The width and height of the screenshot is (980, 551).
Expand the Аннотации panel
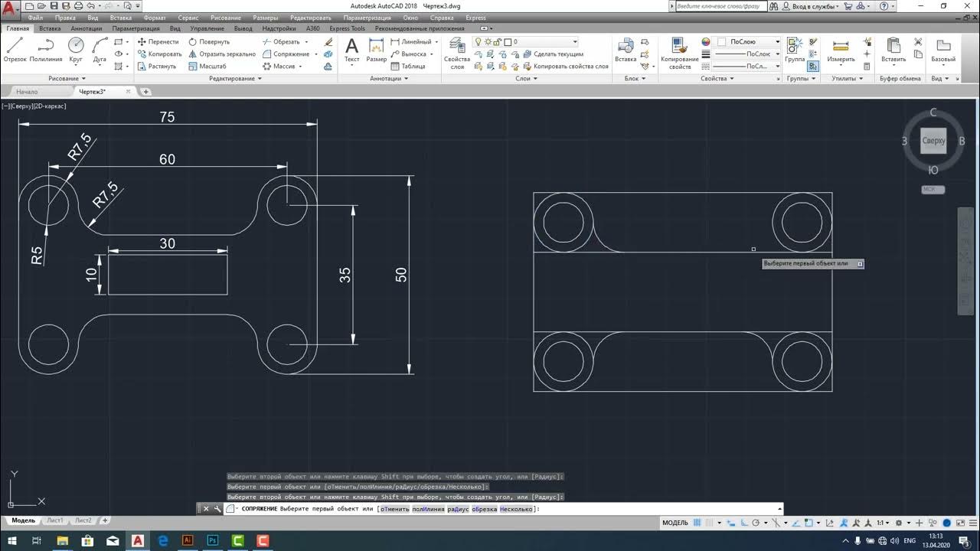pyautogui.click(x=388, y=78)
